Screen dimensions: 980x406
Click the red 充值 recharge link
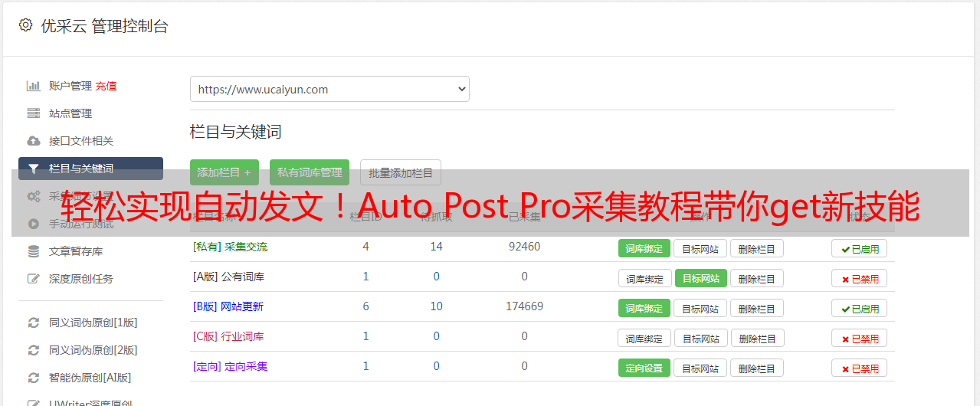coord(107,86)
